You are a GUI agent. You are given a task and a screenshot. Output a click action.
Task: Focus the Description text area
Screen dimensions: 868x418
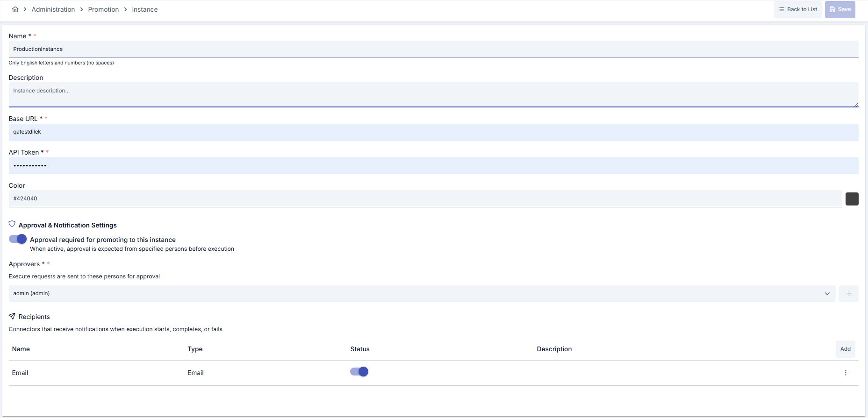click(433, 95)
